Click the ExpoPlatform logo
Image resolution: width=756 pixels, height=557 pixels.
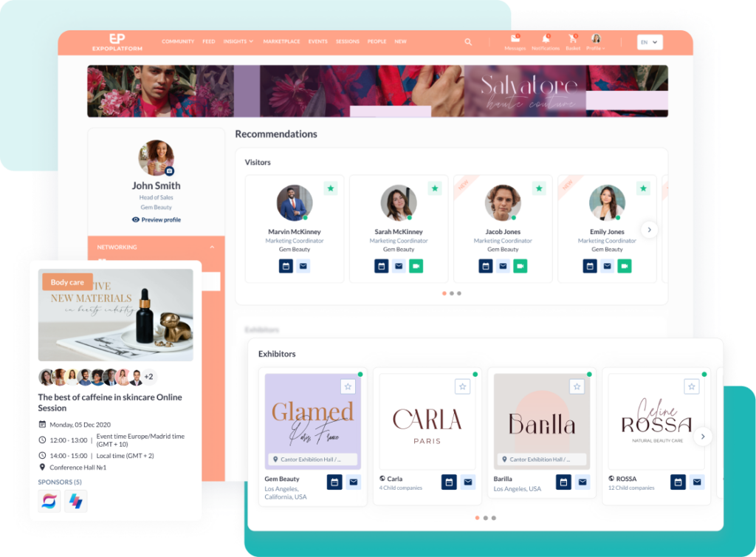click(117, 42)
